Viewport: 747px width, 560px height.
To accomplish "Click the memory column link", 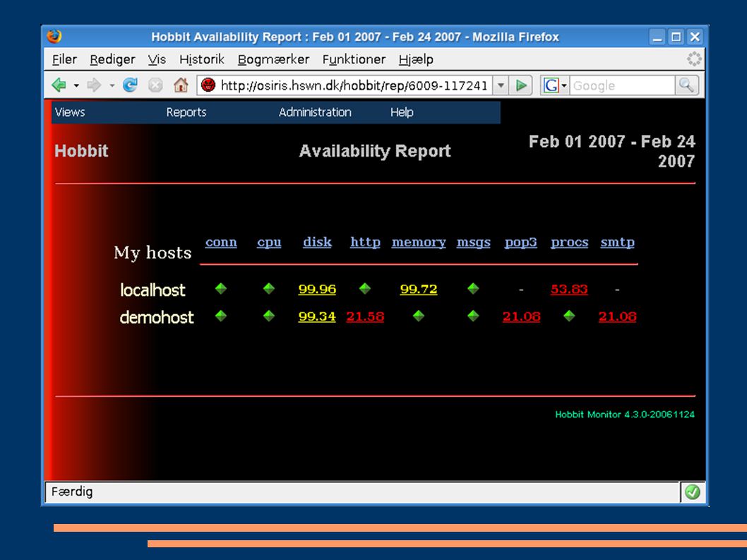I will coord(419,243).
